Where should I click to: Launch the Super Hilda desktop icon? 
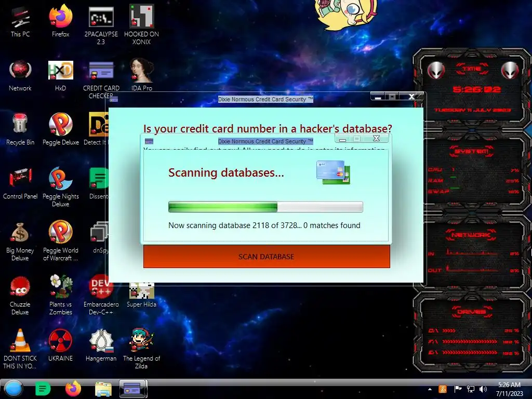(x=141, y=295)
